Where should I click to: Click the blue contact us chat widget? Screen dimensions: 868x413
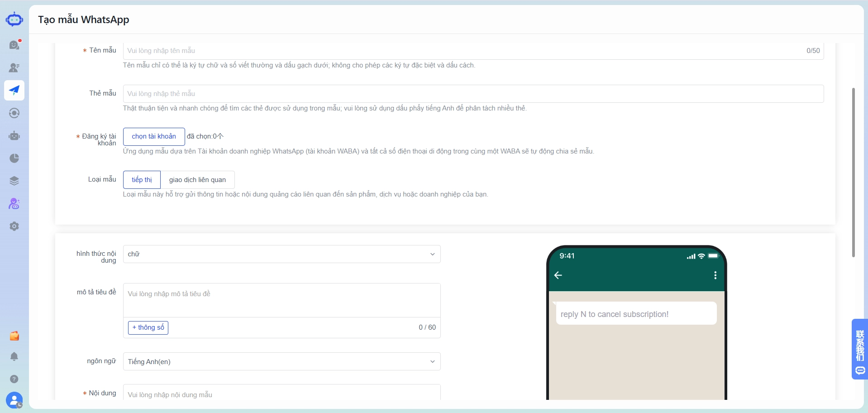[860, 349]
